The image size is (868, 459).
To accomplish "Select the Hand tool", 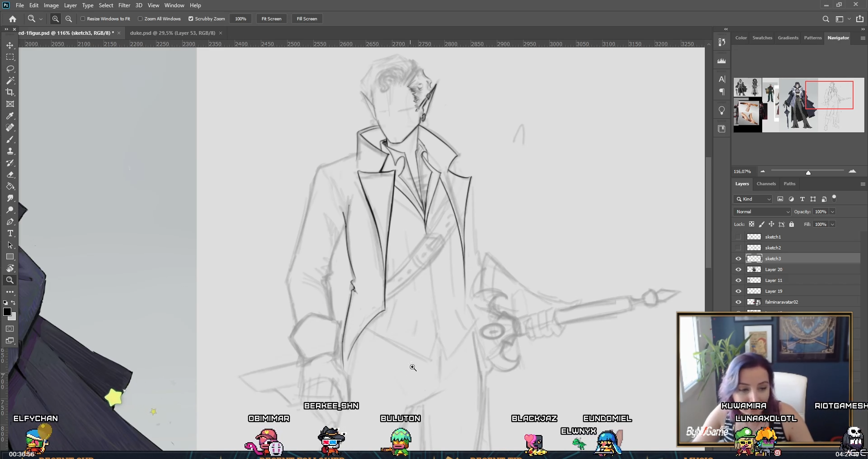I will coord(10,268).
